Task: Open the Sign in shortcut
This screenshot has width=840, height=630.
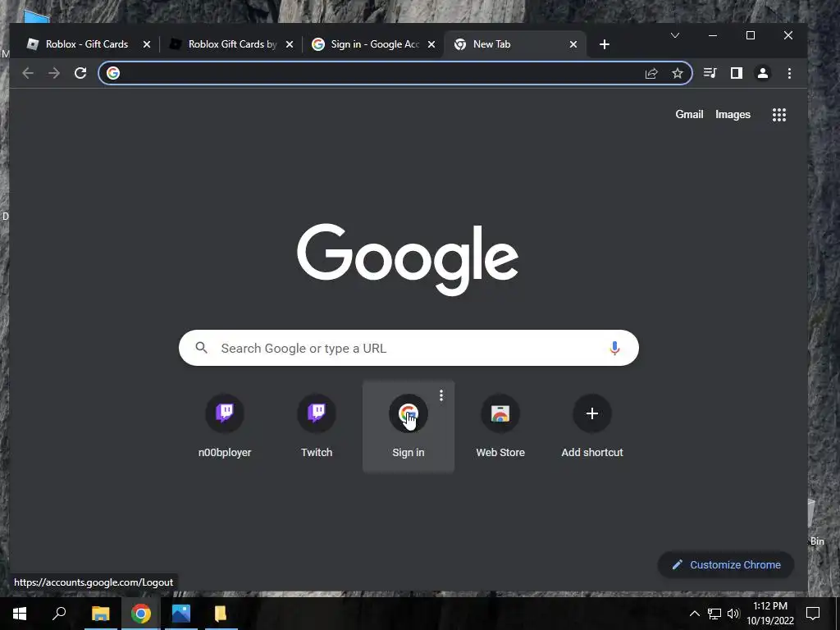Action: 409,427
